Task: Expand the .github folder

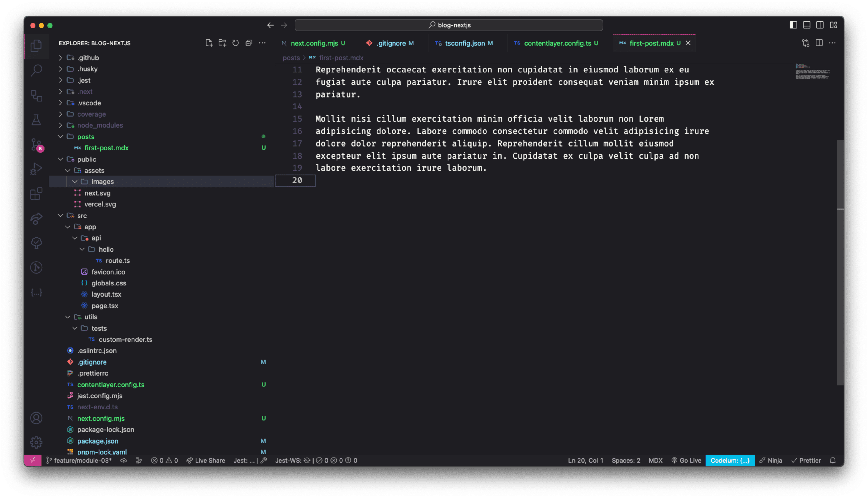Action: (88, 58)
